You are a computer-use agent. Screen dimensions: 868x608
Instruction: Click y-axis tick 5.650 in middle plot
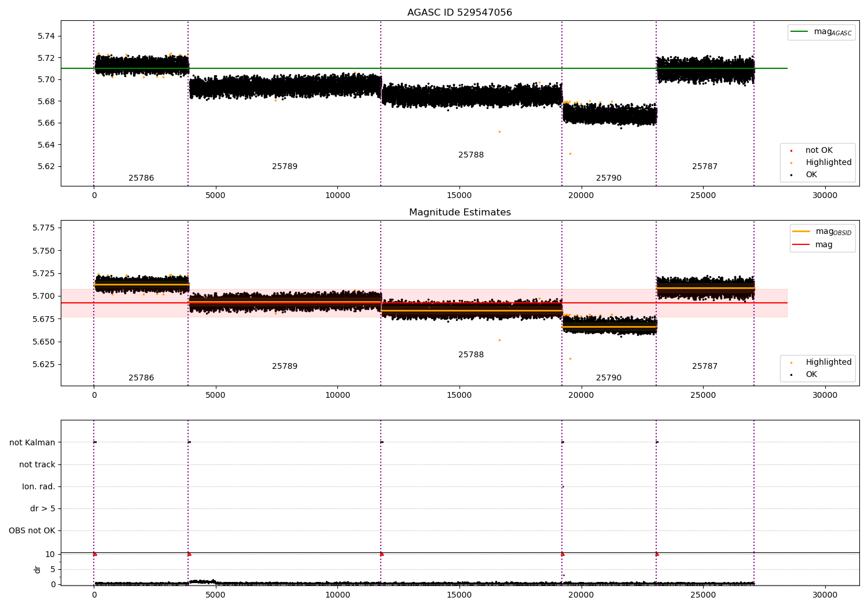(x=43, y=342)
